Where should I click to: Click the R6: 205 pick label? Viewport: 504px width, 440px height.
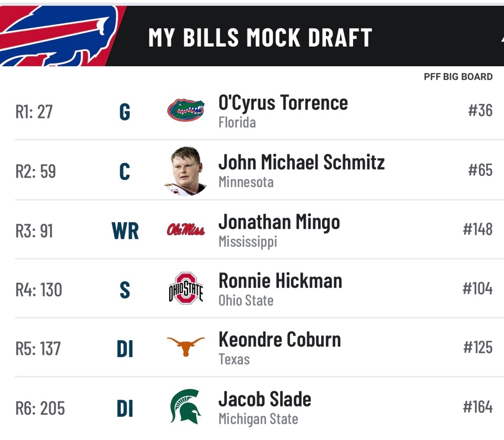point(40,408)
